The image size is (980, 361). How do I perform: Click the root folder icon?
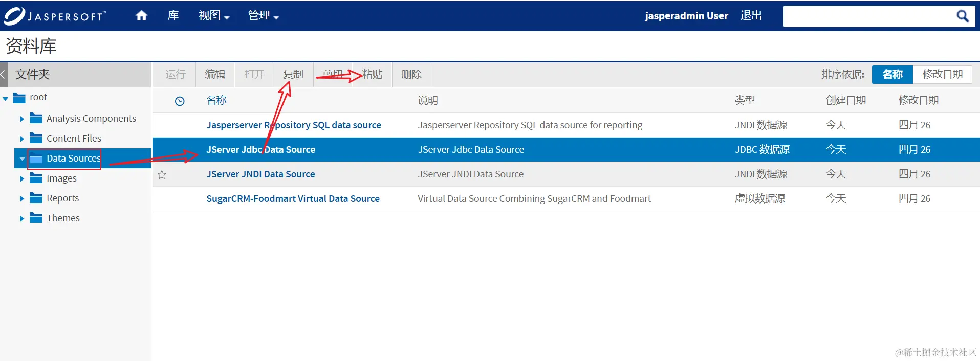[19, 97]
